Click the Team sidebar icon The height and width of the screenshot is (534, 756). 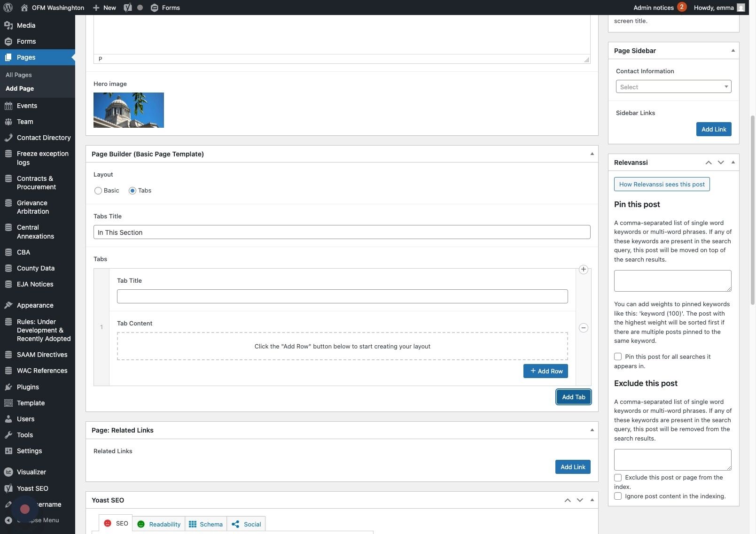(x=8, y=122)
